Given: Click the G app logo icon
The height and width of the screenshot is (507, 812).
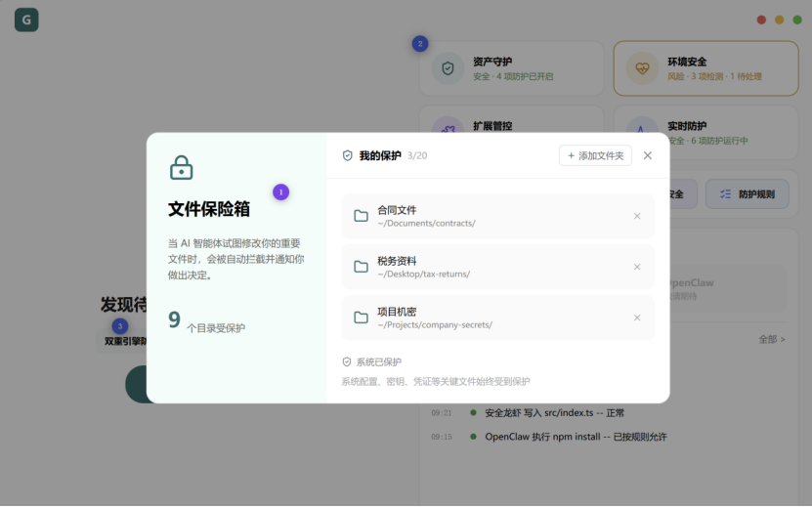Looking at the screenshot, I should (x=26, y=20).
